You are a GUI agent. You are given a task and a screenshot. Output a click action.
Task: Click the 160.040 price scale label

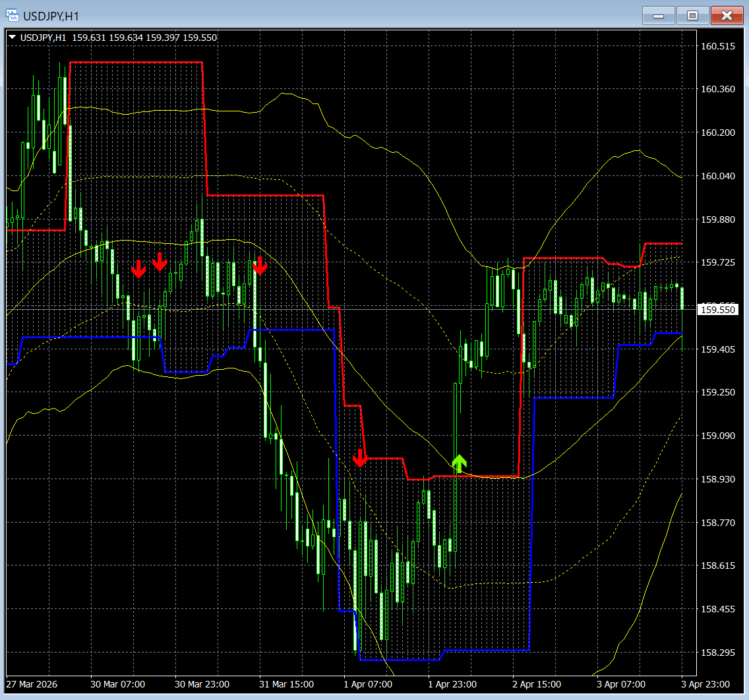717,176
